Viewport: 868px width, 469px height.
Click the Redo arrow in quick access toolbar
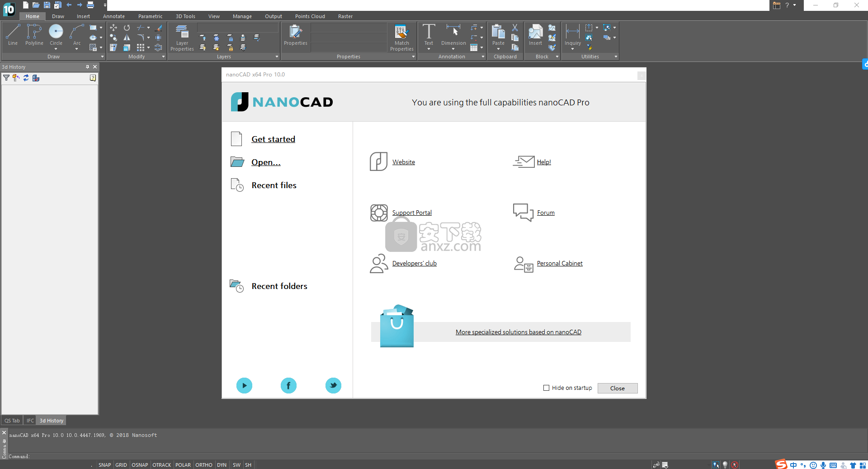[x=80, y=5]
